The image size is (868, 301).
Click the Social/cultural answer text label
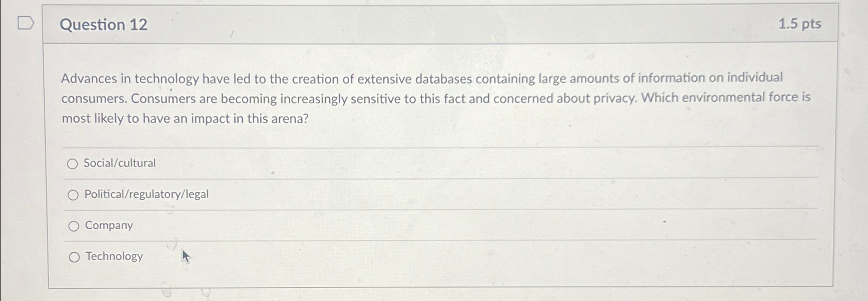tap(120, 163)
